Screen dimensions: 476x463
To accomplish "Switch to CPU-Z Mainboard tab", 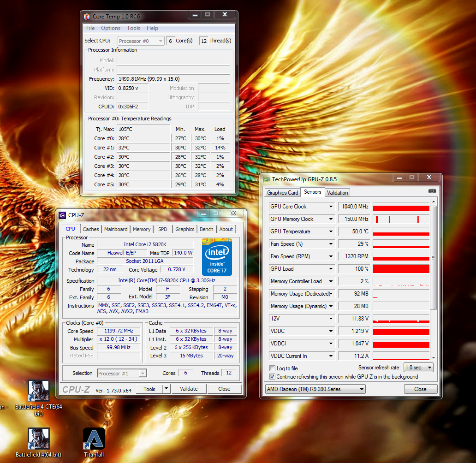I will [x=116, y=229].
